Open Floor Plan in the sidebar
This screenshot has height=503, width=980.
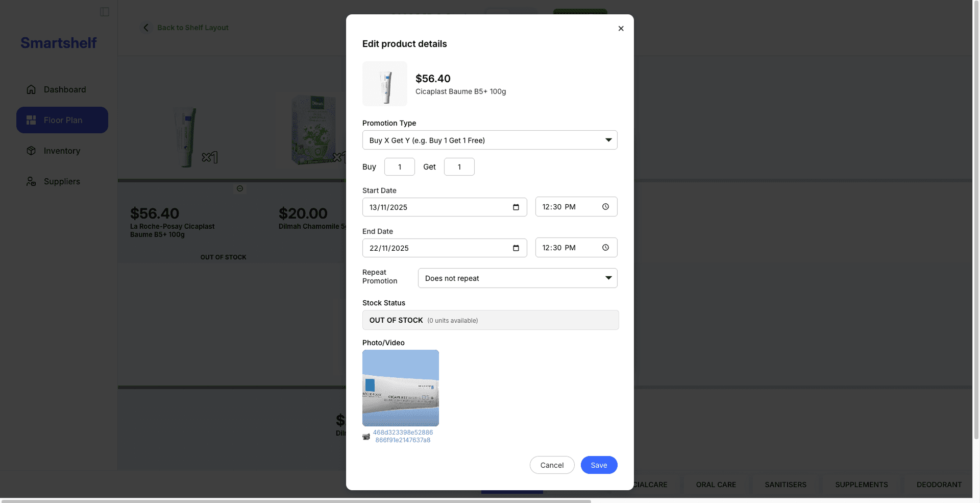click(62, 120)
